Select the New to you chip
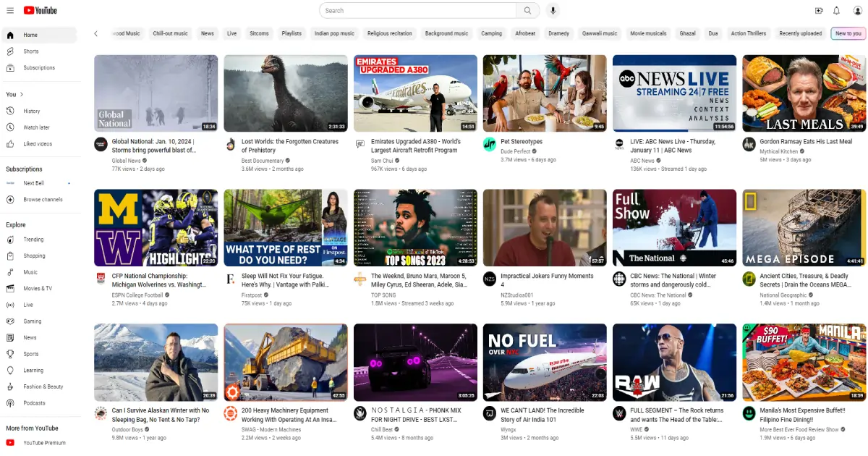Image resolution: width=868 pixels, height=456 pixels. pyautogui.click(x=848, y=33)
